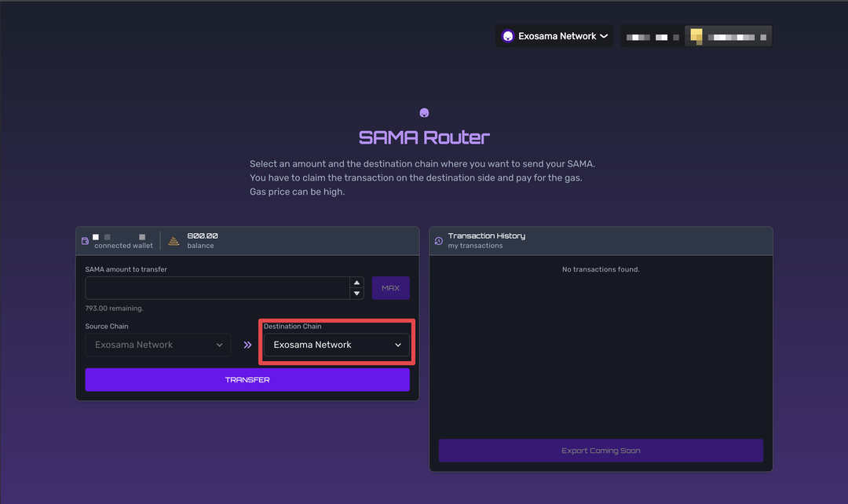848x504 pixels.
Task: Click the Transaction History title
Action: coord(487,236)
